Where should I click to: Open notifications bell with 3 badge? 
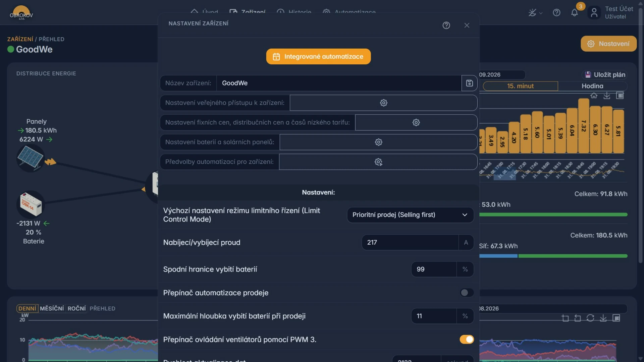(575, 13)
